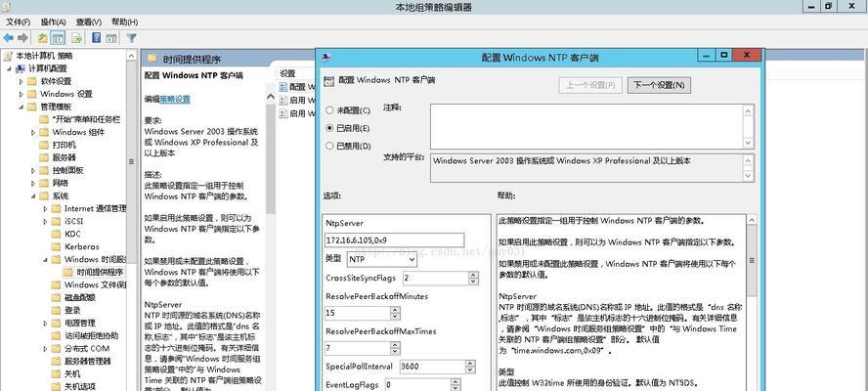Open the 查看(V) menu
This screenshot has width=868, height=391.
click(89, 22)
